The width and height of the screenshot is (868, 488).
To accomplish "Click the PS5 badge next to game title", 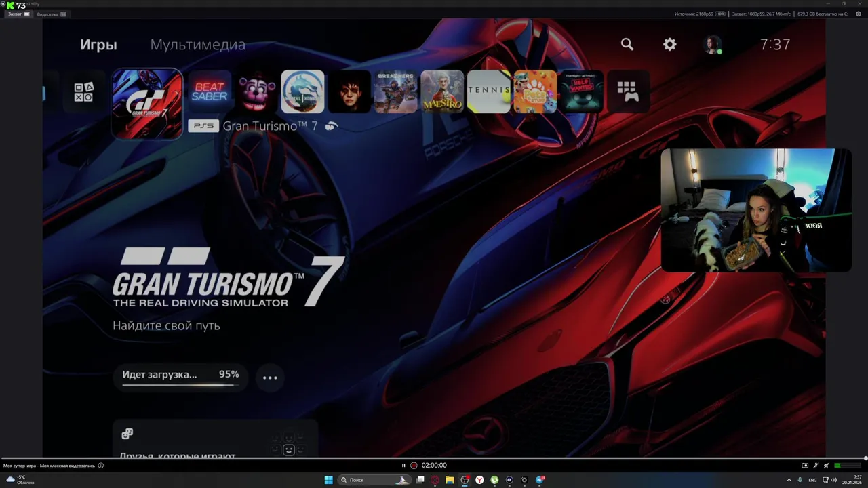I will pyautogui.click(x=203, y=126).
